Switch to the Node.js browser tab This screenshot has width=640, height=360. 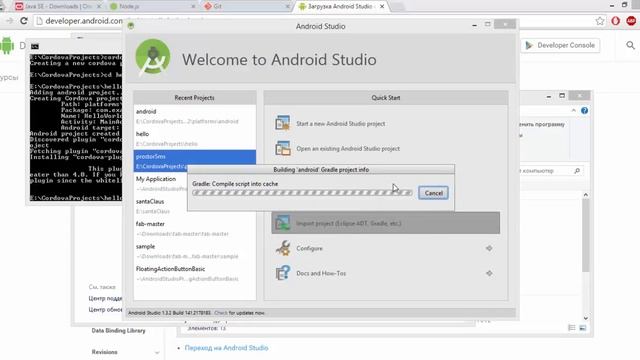click(152, 6)
